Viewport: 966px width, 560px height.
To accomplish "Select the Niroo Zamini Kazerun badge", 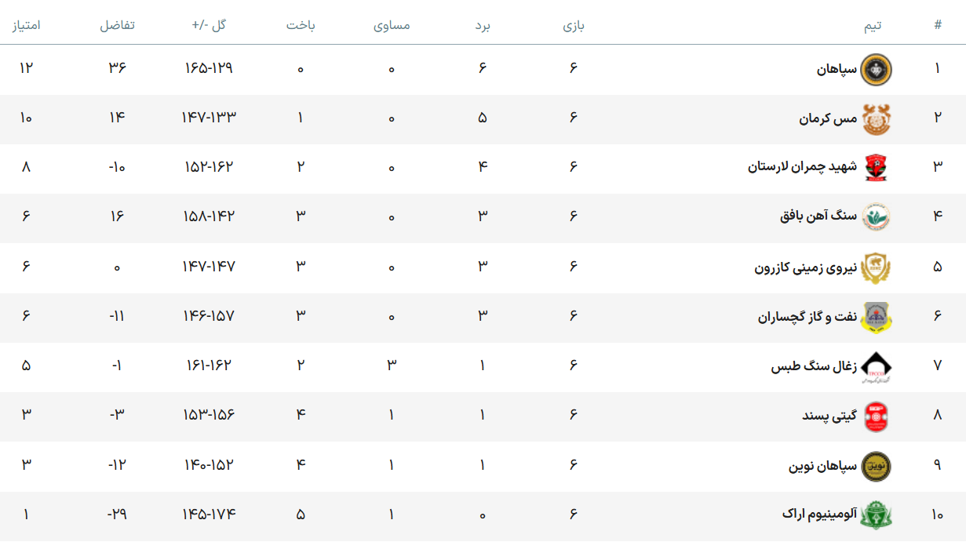I will (877, 267).
